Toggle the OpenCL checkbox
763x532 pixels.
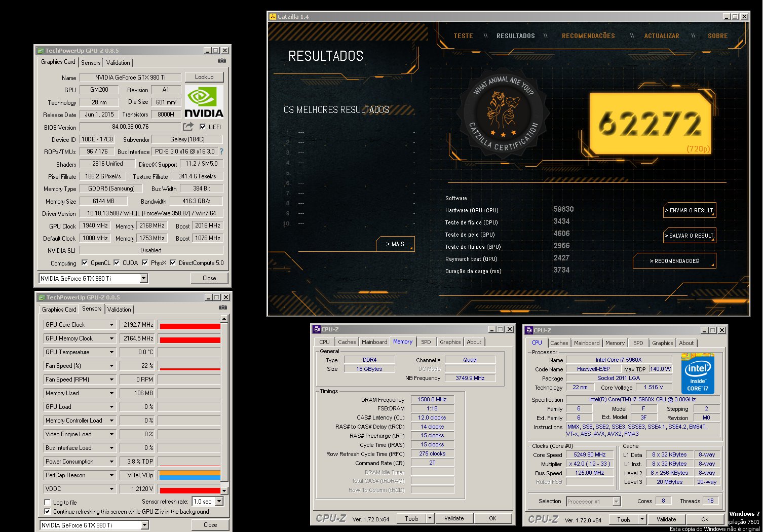coord(84,262)
